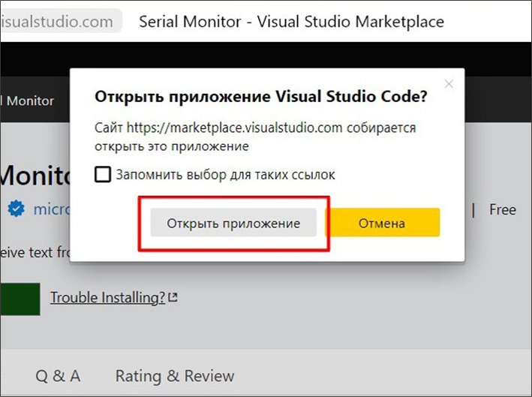Click 'Serial Monitor - Visual Studio Marketplace' page title
The image size is (532, 397).
coord(291,22)
